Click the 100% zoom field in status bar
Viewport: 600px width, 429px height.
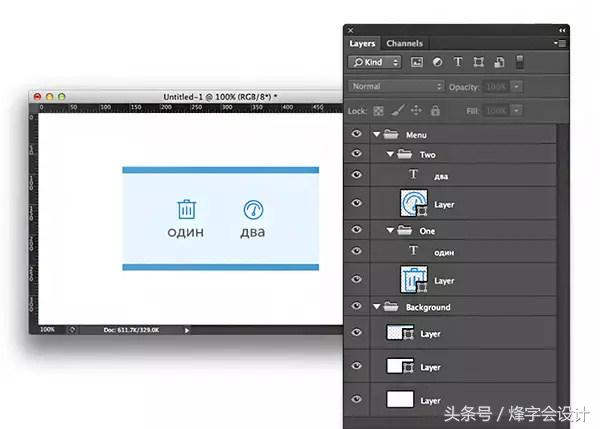tap(47, 329)
